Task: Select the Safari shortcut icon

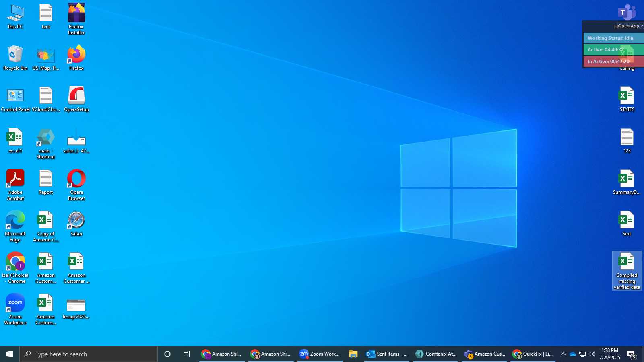Action: (76, 224)
